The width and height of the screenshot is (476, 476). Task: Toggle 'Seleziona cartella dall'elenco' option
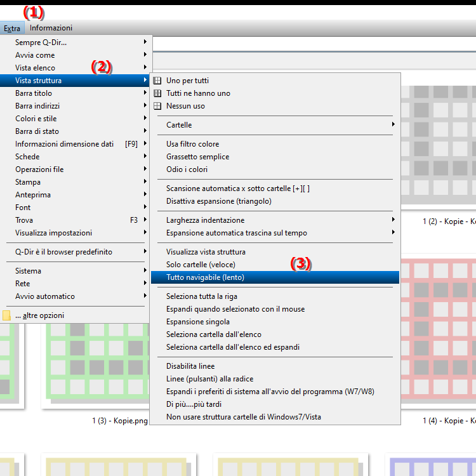pos(275,334)
